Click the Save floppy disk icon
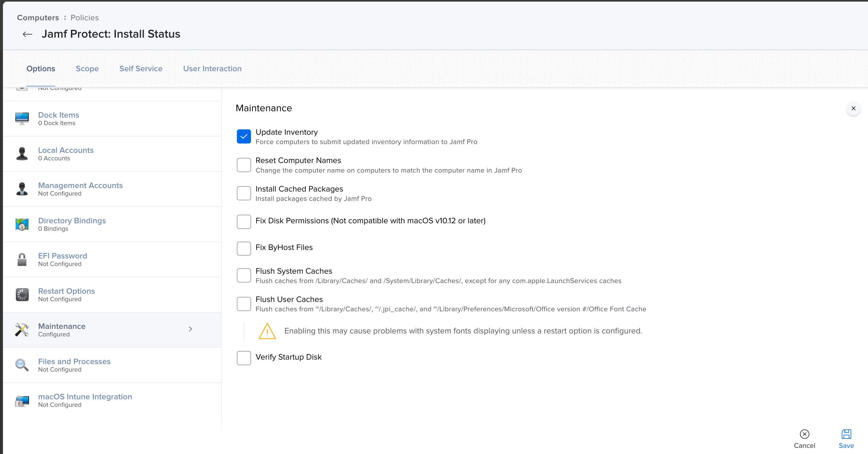This screenshot has width=868, height=454. click(x=846, y=434)
